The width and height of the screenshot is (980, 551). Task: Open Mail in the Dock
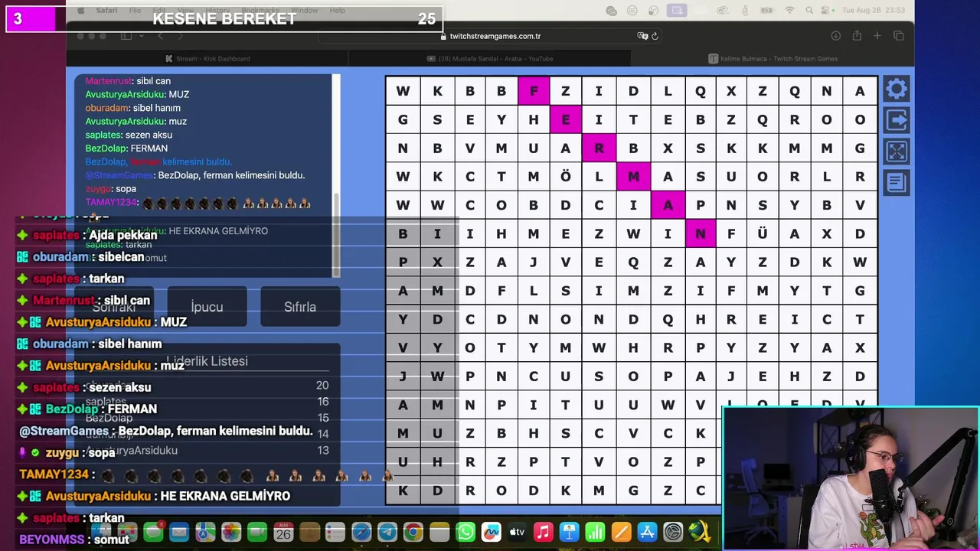point(179,532)
